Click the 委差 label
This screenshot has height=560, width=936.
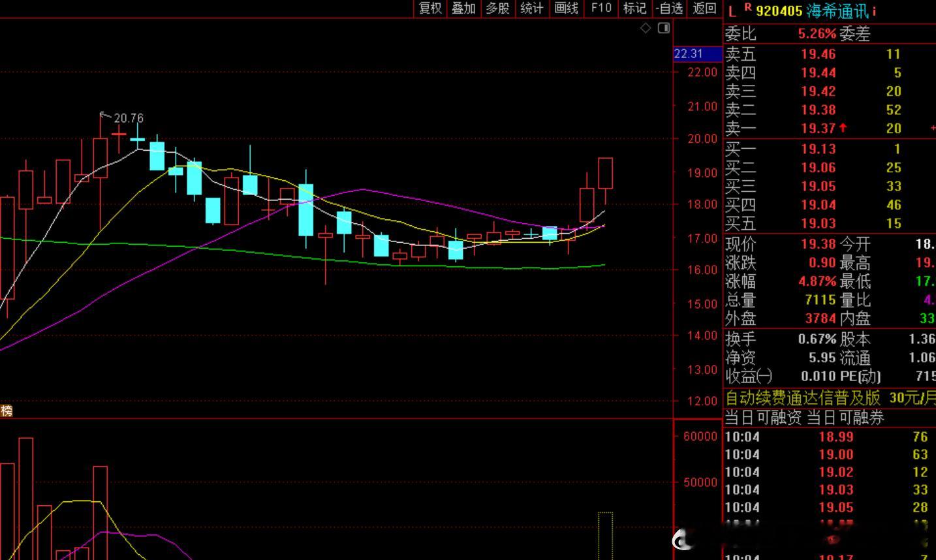855,33
